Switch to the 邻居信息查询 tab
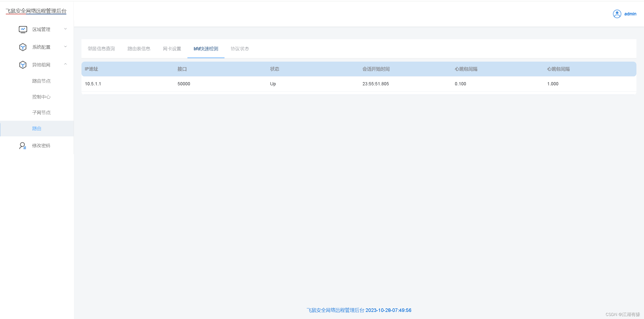This screenshot has height=319, width=644. tap(101, 49)
